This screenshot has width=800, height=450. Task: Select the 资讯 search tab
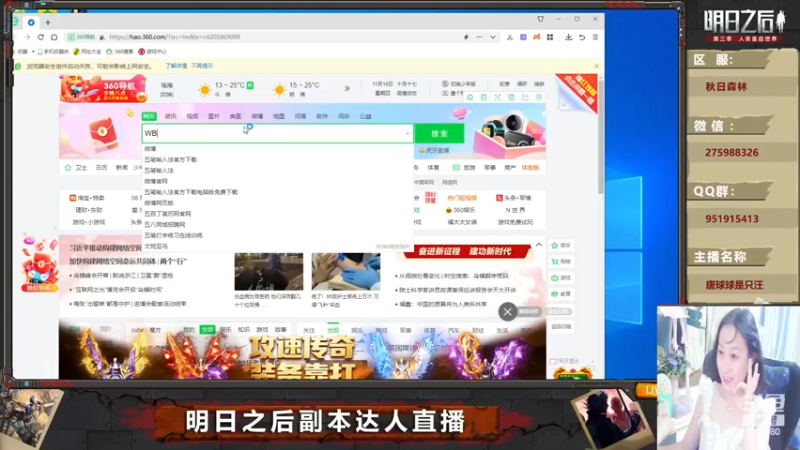(170, 116)
